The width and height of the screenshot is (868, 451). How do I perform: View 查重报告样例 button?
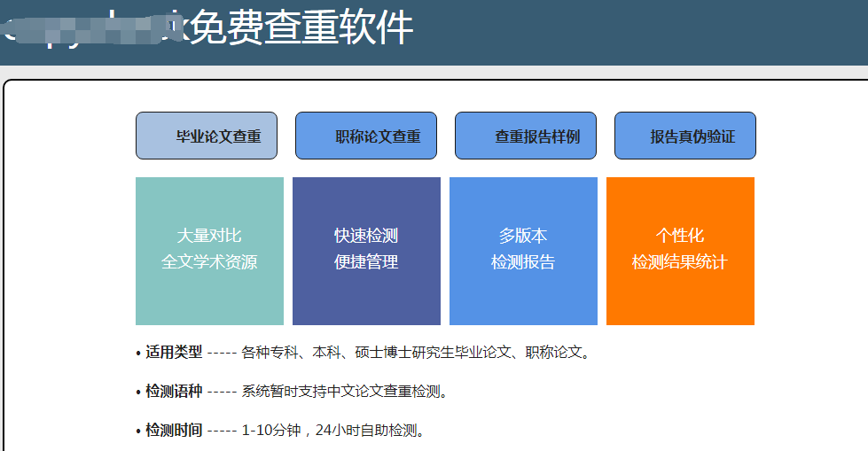526,136
